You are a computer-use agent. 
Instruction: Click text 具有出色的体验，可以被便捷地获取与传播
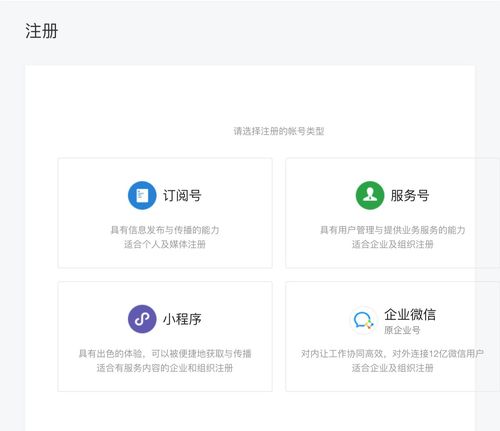[165, 354]
